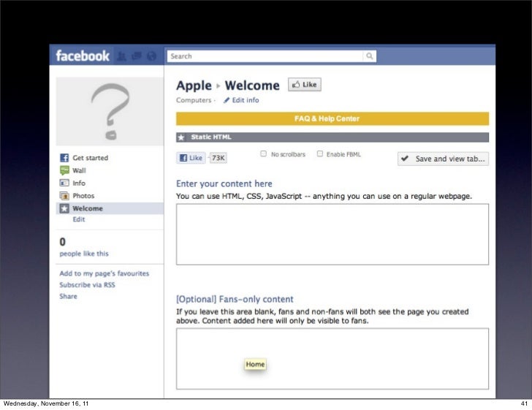Click the Share link in sidebar
Screen dimensions: 532x410
pos(68,296)
